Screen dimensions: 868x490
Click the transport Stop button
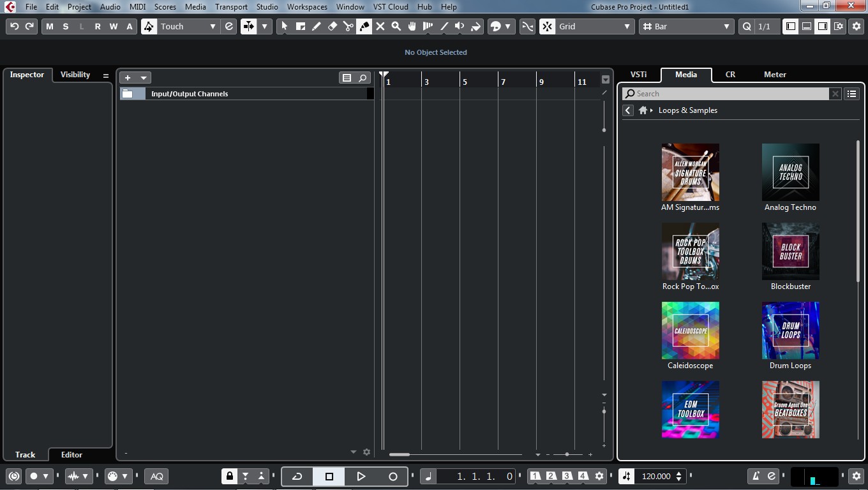(329, 476)
